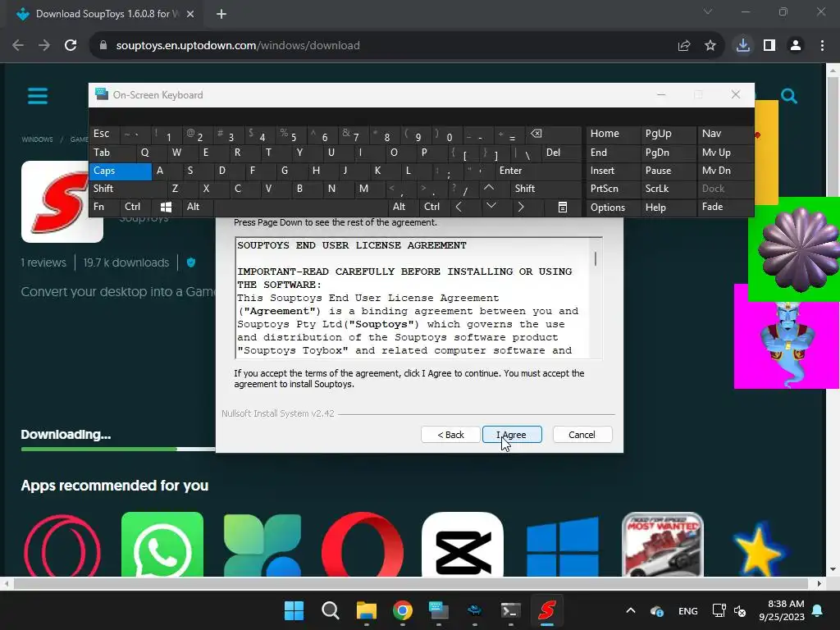Toggle ScrLk key on keyboard
This screenshot has height=630, width=840.
coord(668,189)
